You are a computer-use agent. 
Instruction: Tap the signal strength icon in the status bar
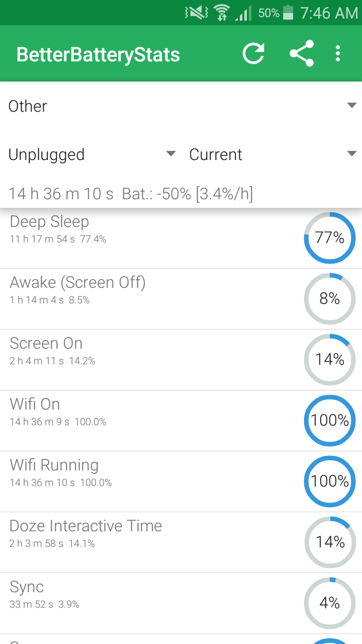pyautogui.click(x=243, y=14)
